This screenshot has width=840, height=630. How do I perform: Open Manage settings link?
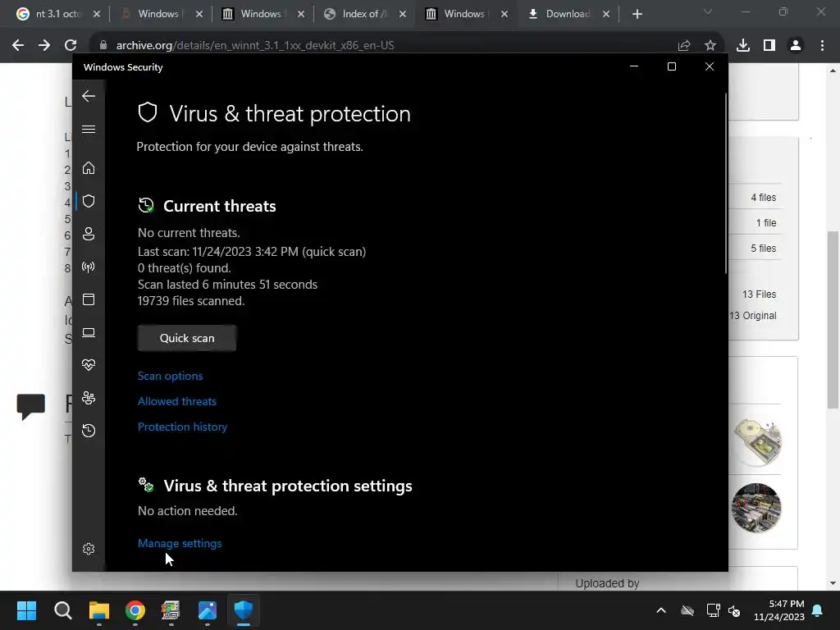pos(180,543)
